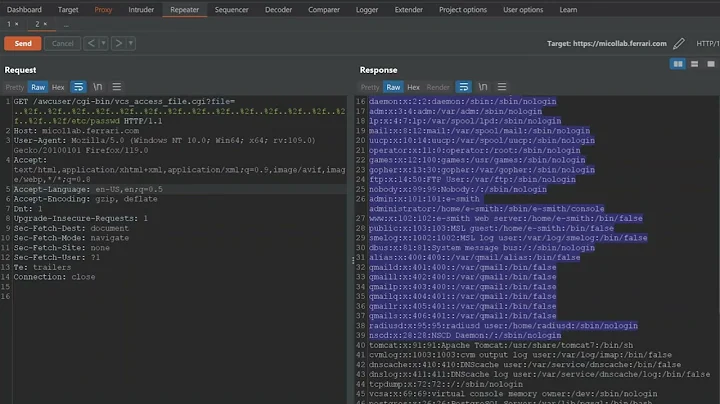Toggle word wrap icon in Request panel
The image size is (720, 404).
point(79,87)
